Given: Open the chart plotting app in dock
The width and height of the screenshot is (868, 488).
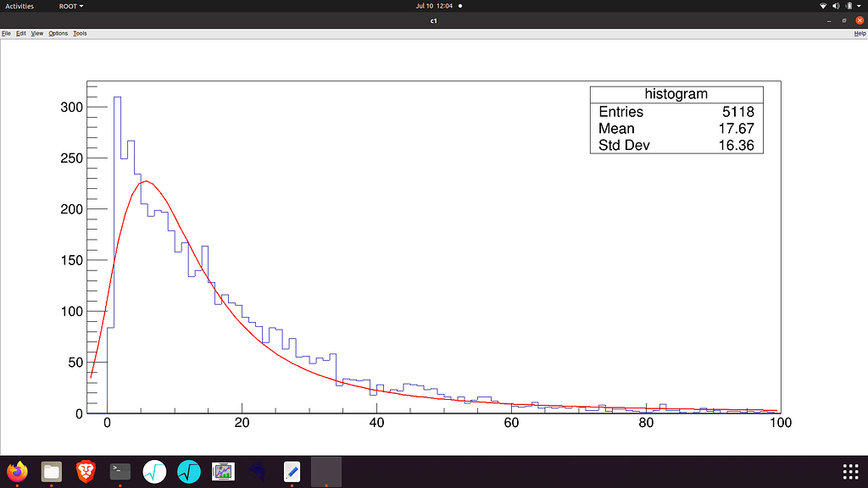Looking at the screenshot, I should point(223,471).
